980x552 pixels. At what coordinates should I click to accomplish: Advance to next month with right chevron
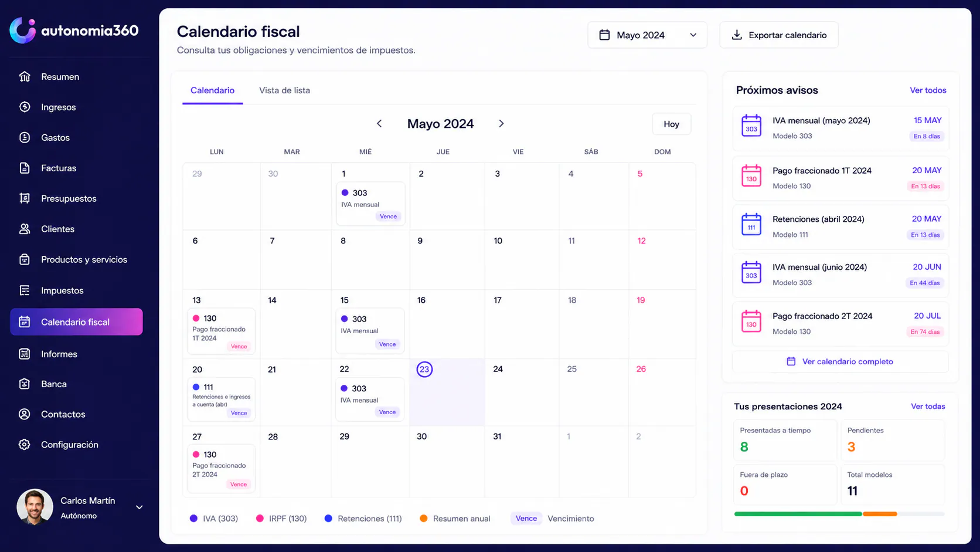click(x=501, y=124)
